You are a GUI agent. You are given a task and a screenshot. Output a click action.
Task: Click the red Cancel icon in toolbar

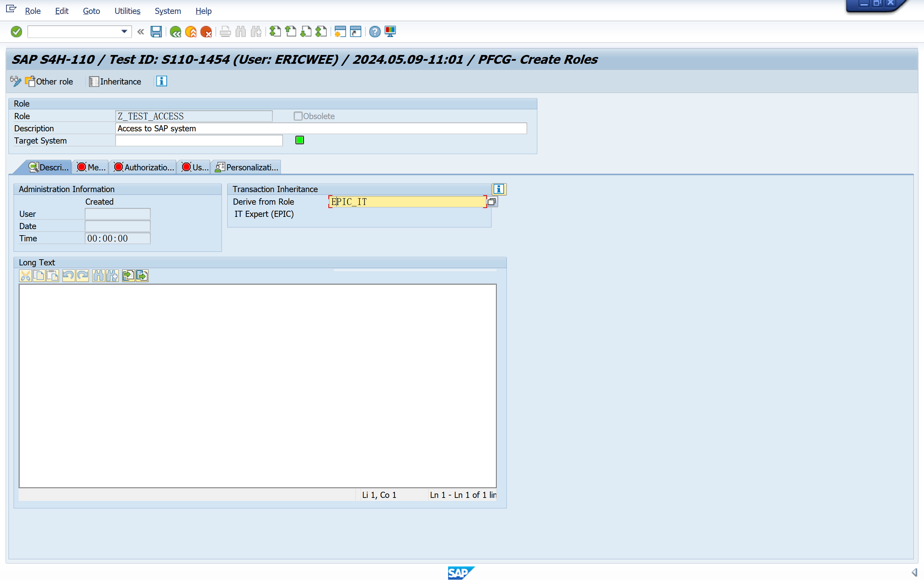click(x=206, y=32)
